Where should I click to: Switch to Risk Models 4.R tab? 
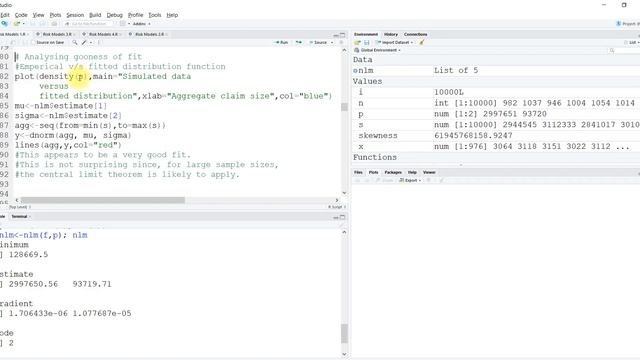[103, 34]
